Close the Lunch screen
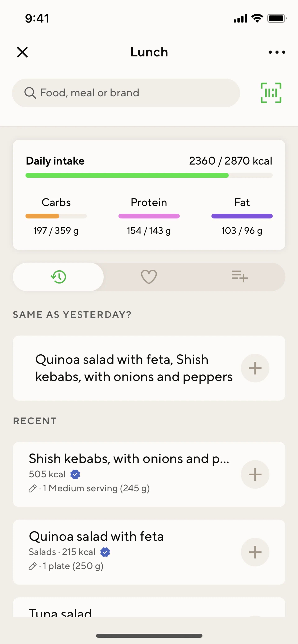298x644 pixels. point(22,52)
